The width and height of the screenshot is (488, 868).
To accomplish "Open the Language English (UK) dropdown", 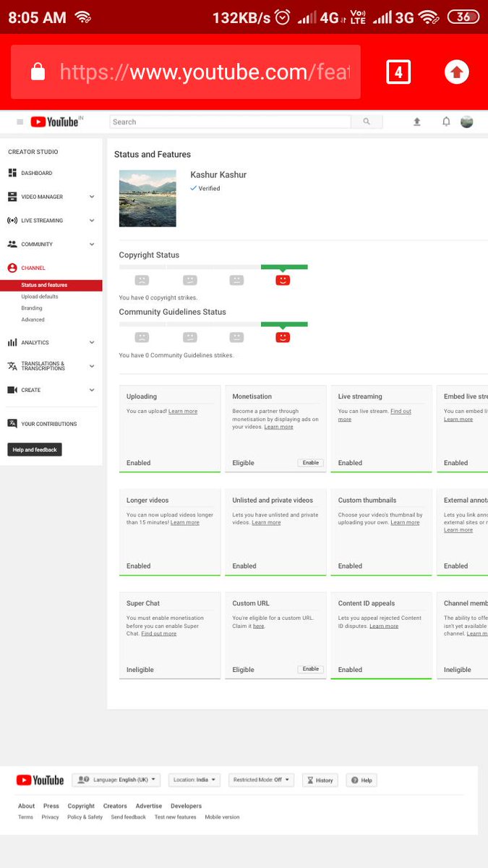I will (x=116, y=780).
